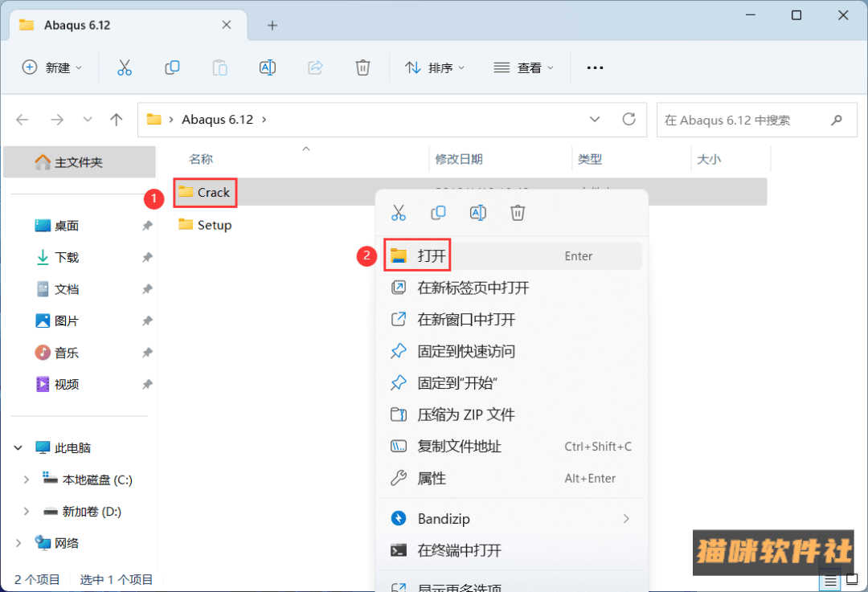Go back with the left arrow button
The width and height of the screenshot is (868, 592).
tap(23, 120)
